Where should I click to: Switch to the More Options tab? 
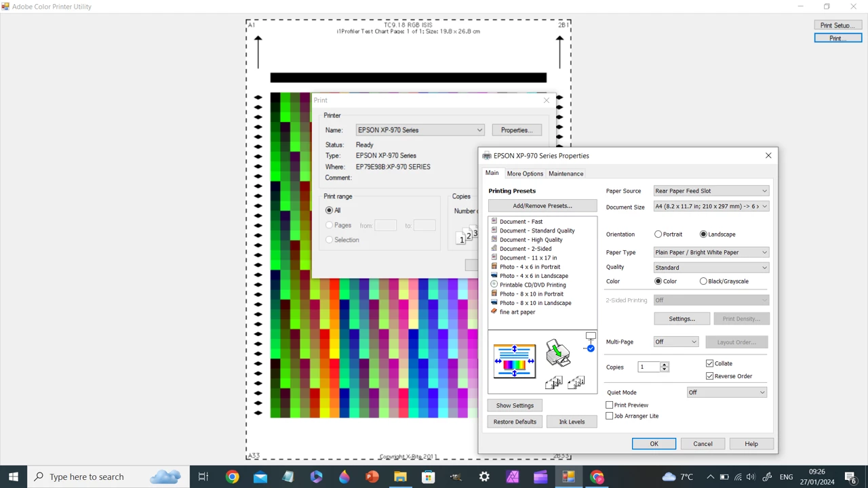coord(525,174)
